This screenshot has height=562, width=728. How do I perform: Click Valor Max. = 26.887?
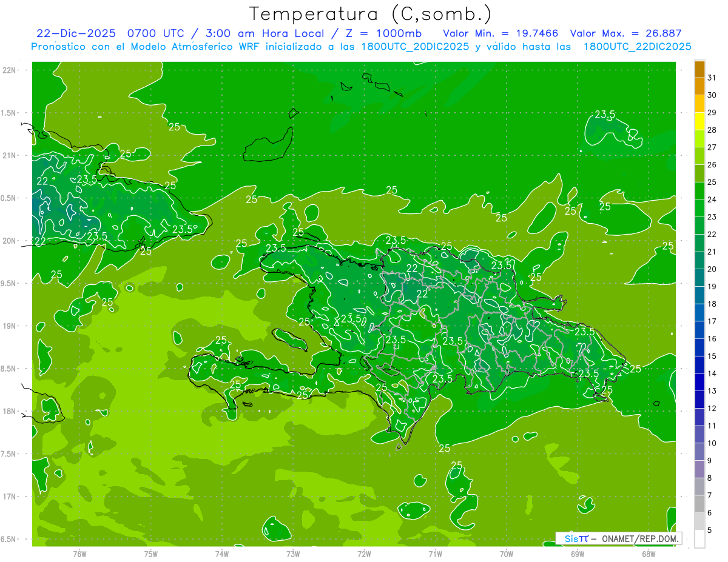coord(626,33)
